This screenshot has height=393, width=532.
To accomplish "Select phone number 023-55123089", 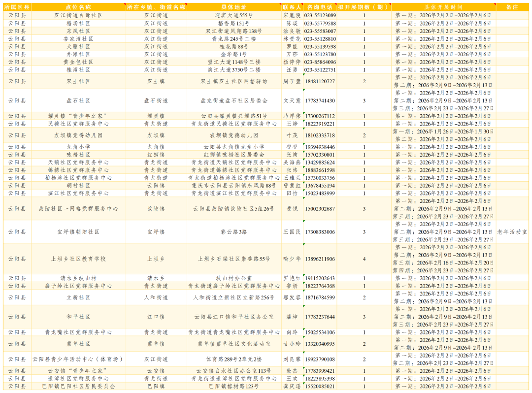I will (320, 15).
